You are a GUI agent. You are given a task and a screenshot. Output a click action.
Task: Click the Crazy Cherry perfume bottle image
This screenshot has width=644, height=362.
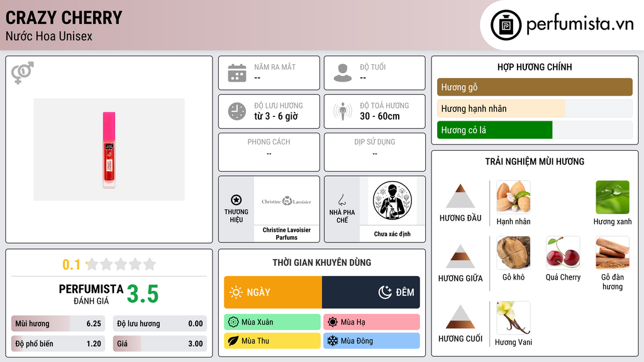[109, 150]
